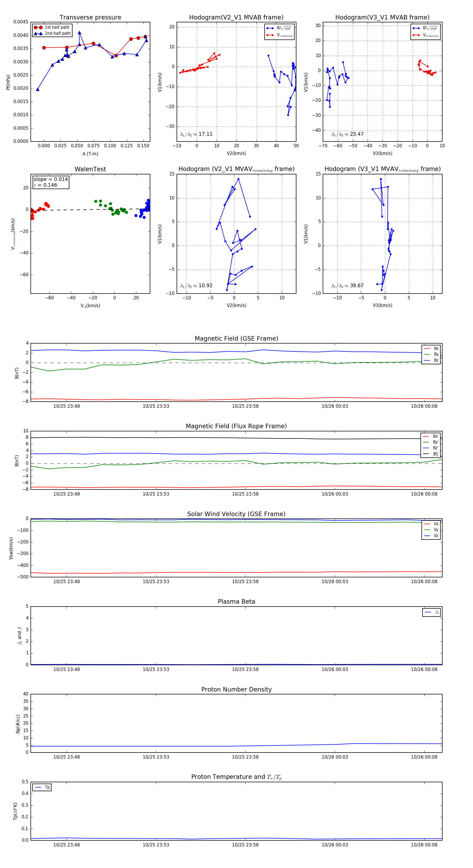Click the 'A (T·m)' x-axis label
The image size is (473, 868).
pos(90,154)
